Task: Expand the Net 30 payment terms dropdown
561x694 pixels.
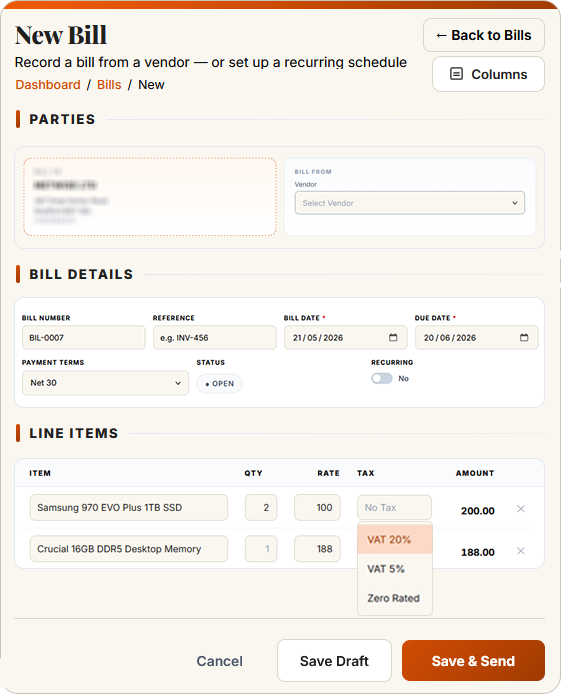Action: pyautogui.click(x=105, y=383)
